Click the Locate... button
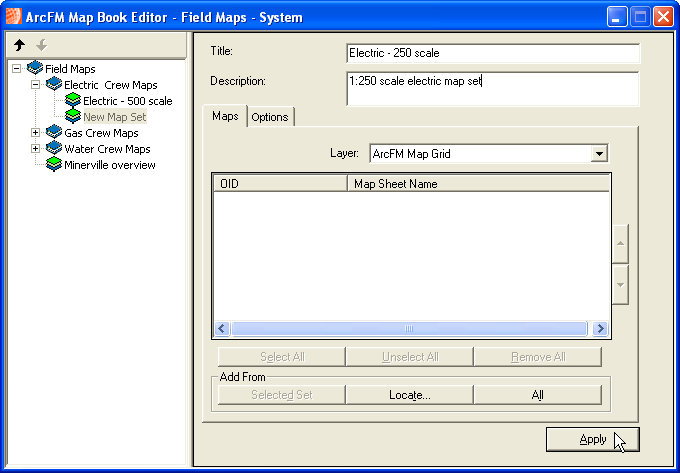 (x=409, y=395)
